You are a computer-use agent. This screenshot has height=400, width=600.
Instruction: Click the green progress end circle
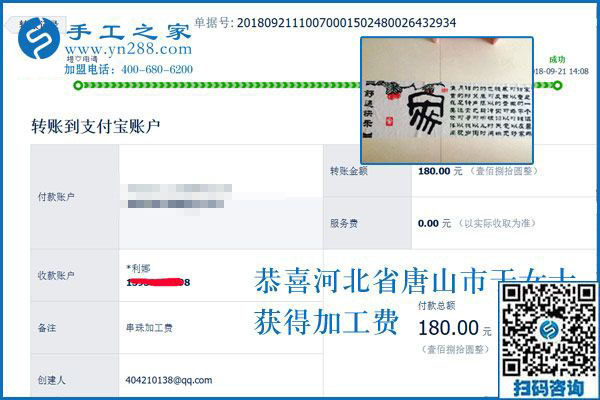(x=558, y=85)
